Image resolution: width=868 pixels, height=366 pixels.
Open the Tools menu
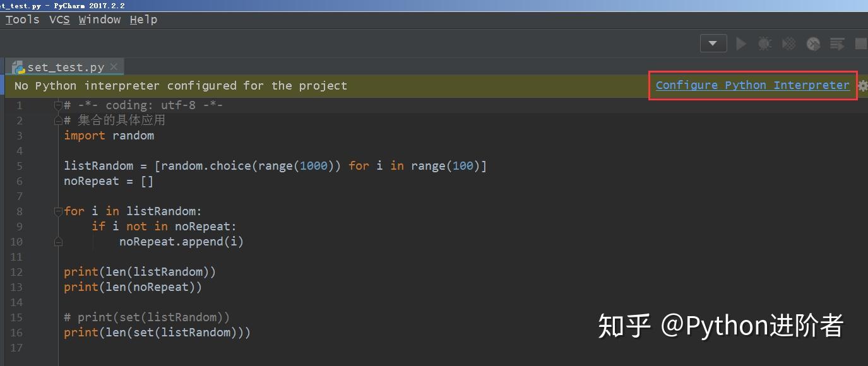22,20
